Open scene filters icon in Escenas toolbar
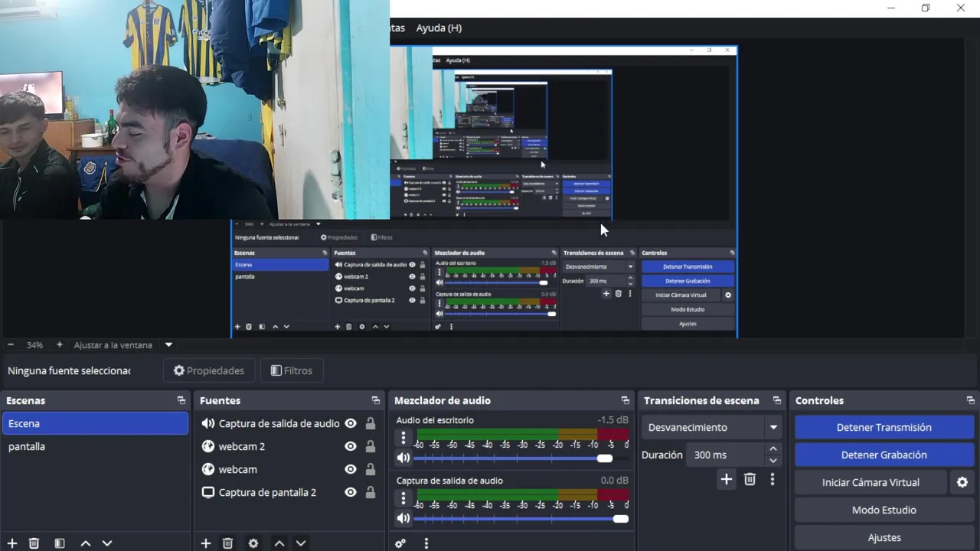Viewport: 980px width, 551px height. click(60, 543)
